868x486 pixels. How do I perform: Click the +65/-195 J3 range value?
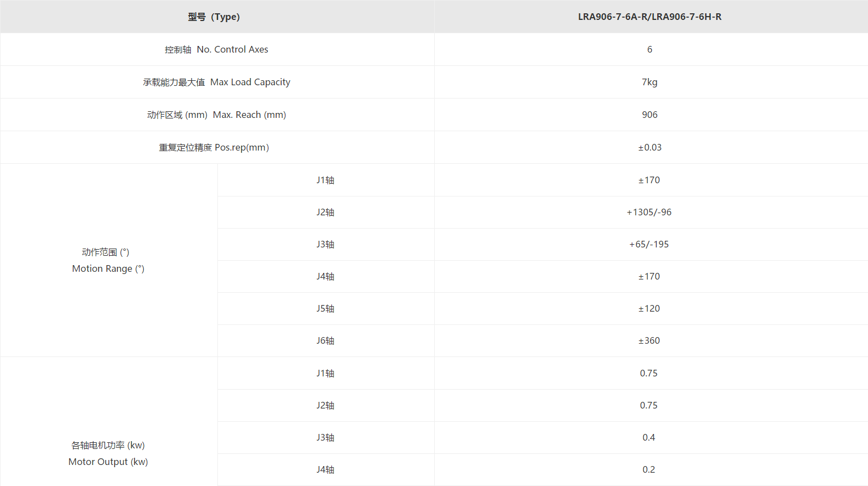649,244
